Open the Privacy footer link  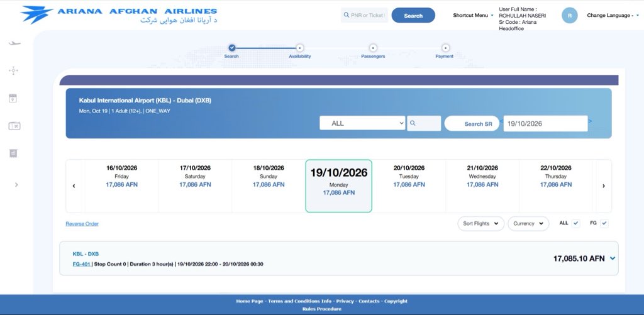(345, 301)
